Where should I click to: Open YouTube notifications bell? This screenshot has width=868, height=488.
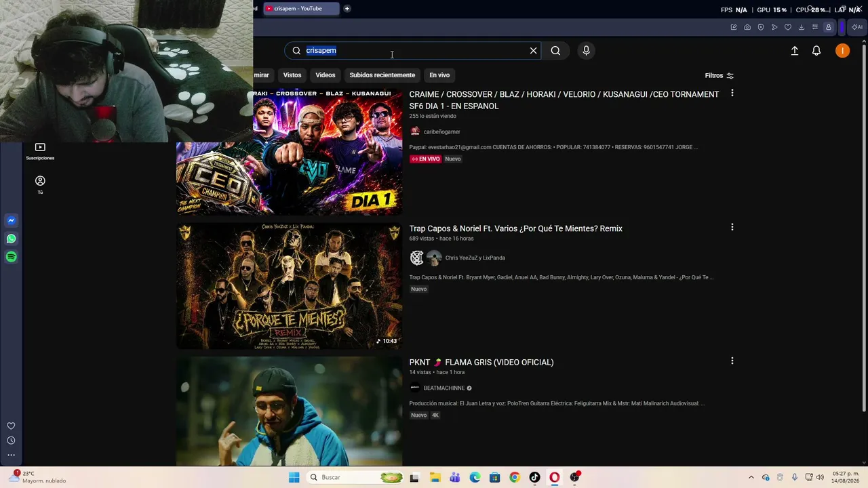pyautogui.click(x=816, y=51)
